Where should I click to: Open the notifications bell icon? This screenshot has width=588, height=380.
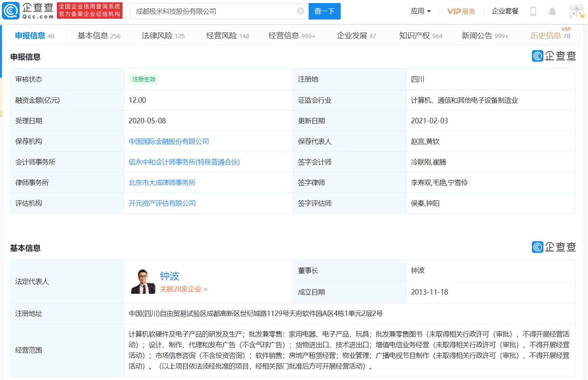[552, 11]
